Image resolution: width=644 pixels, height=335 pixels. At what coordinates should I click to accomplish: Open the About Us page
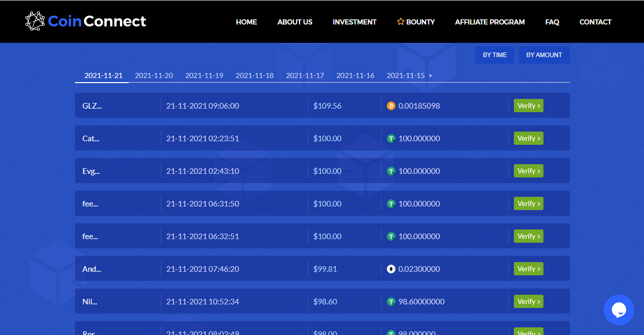point(295,22)
